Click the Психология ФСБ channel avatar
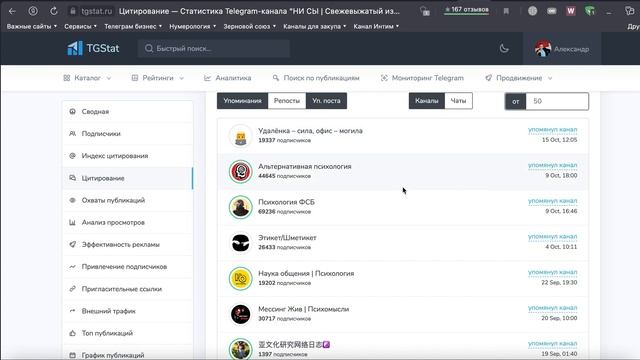This screenshot has height=360, width=640. (240, 207)
